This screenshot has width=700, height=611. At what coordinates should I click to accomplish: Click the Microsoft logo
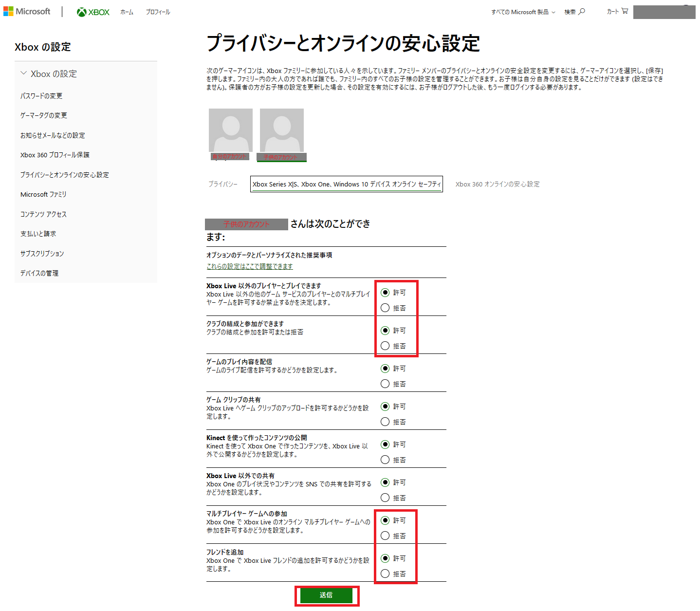(27, 11)
